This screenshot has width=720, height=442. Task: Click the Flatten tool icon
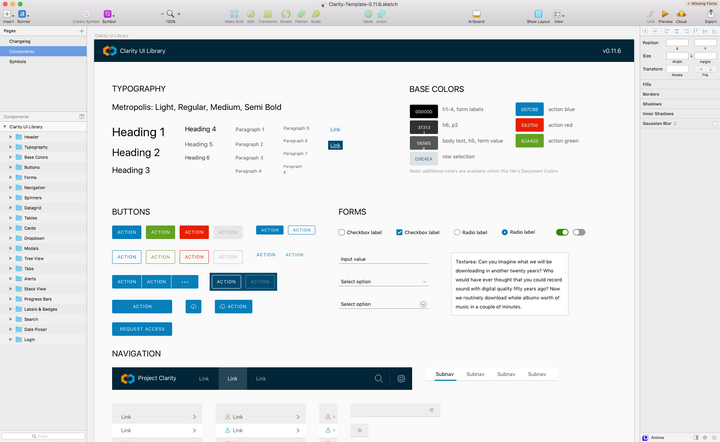301,14
